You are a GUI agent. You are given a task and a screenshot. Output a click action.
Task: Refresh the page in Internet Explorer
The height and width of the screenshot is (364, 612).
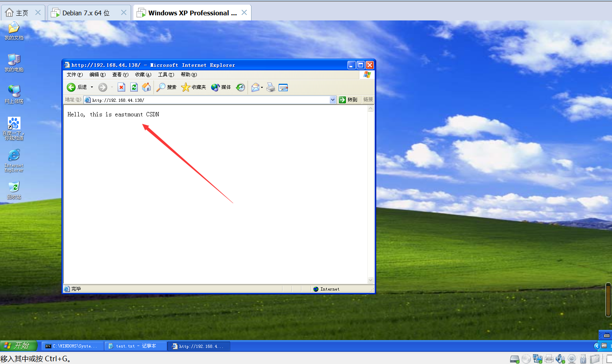click(x=134, y=87)
